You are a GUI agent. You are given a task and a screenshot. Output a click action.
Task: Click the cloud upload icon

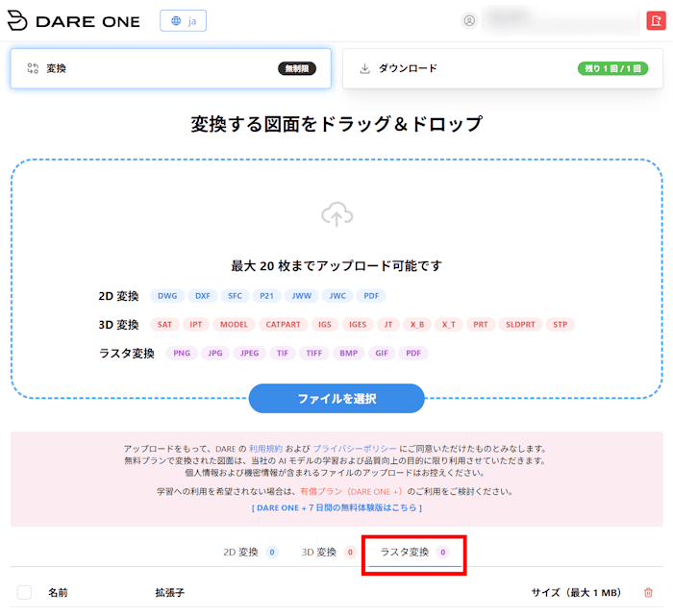[x=336, y=214]
